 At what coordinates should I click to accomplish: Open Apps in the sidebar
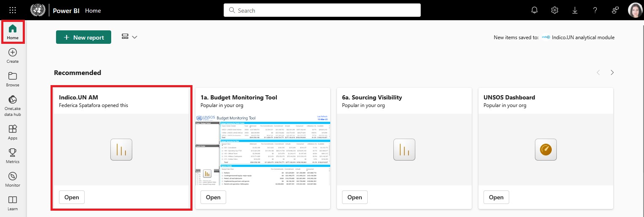click(x=13, y=132)
